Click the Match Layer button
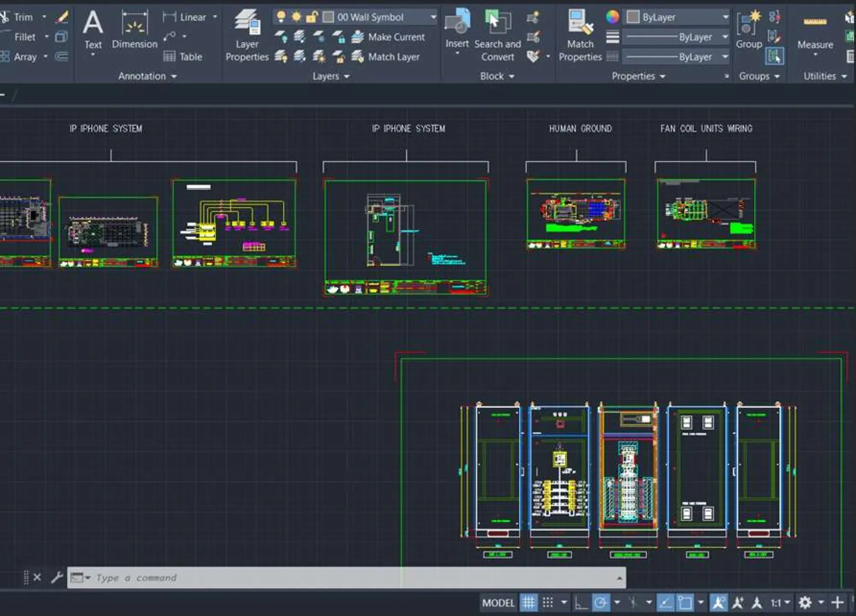 pyautogui.click(x=385, y=57)
